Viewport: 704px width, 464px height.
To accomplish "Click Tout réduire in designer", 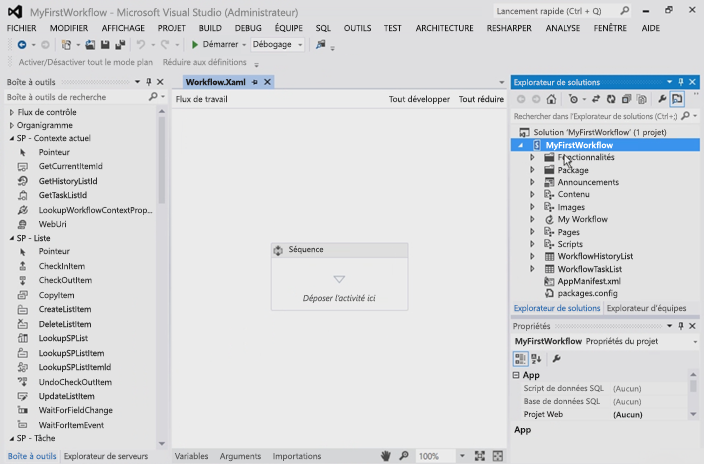I will tap(481, 99).
